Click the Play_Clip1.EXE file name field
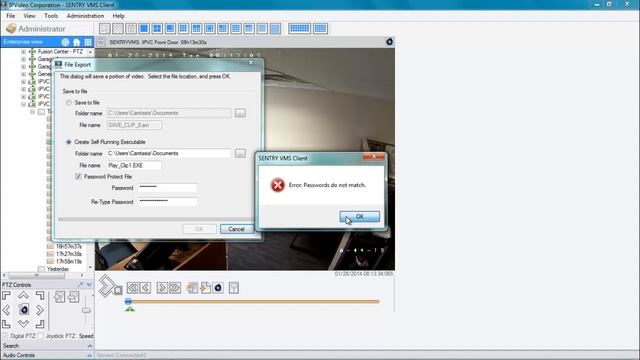The image size is (640, 360). coord(134,165)
